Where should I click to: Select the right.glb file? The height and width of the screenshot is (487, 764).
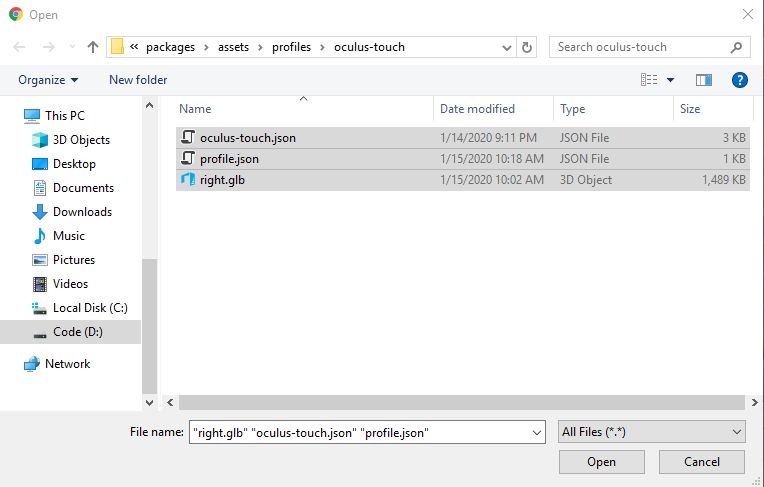pyautogui.click(x=463, y=180)
